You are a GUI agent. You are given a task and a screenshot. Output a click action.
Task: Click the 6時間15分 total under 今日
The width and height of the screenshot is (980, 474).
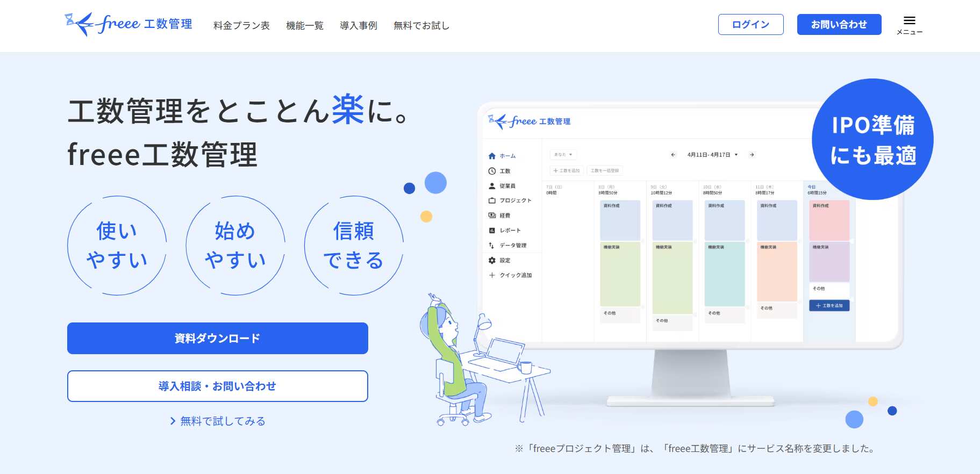[817, 193]
